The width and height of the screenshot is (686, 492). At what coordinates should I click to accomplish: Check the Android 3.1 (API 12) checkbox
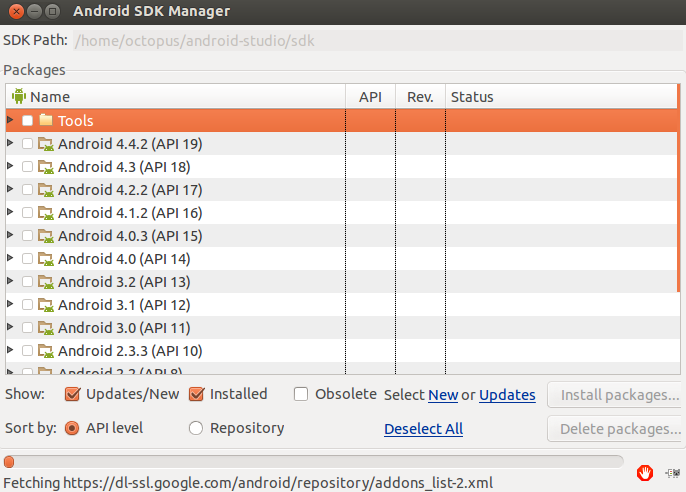tap(27, 304)
